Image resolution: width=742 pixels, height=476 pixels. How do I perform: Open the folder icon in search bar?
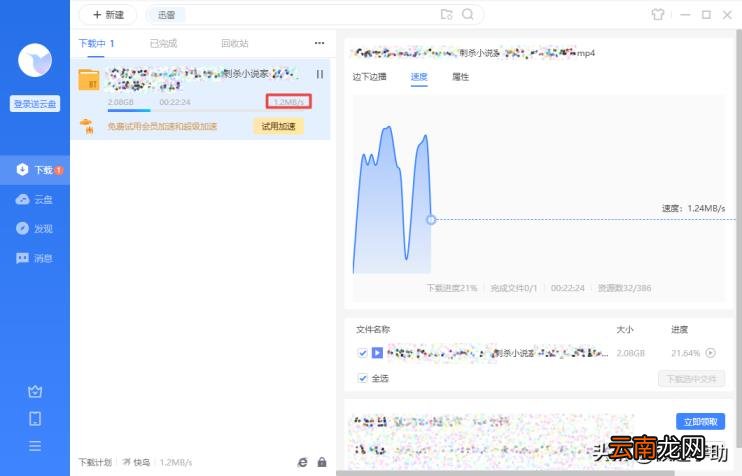(446, 14)
